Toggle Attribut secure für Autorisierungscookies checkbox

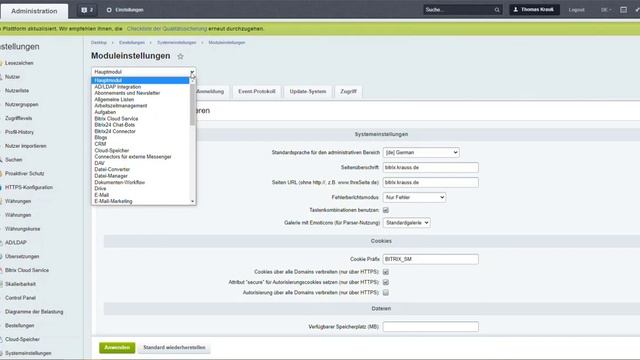click(x=386, y=282)
